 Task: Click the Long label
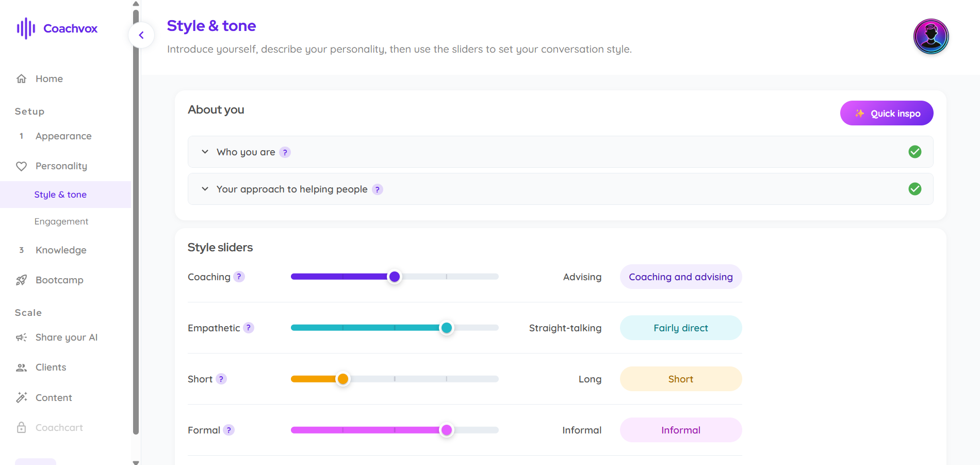click(x=590, y=379)
